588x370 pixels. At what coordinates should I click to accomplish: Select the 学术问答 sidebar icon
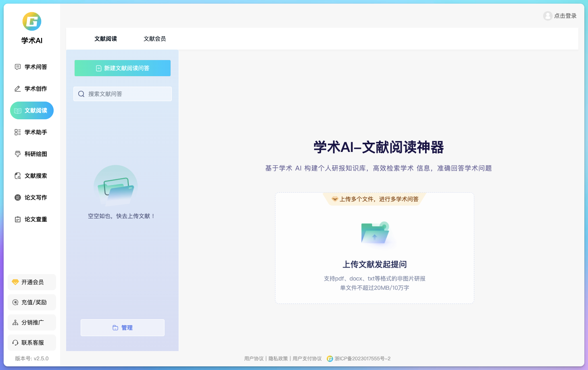click(x=17, y=67)
